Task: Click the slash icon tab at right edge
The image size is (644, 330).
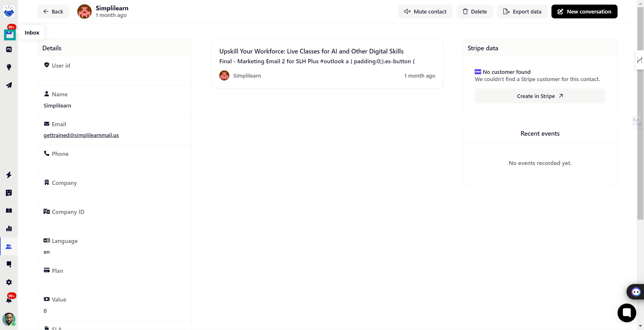Action: pos(639,60)
